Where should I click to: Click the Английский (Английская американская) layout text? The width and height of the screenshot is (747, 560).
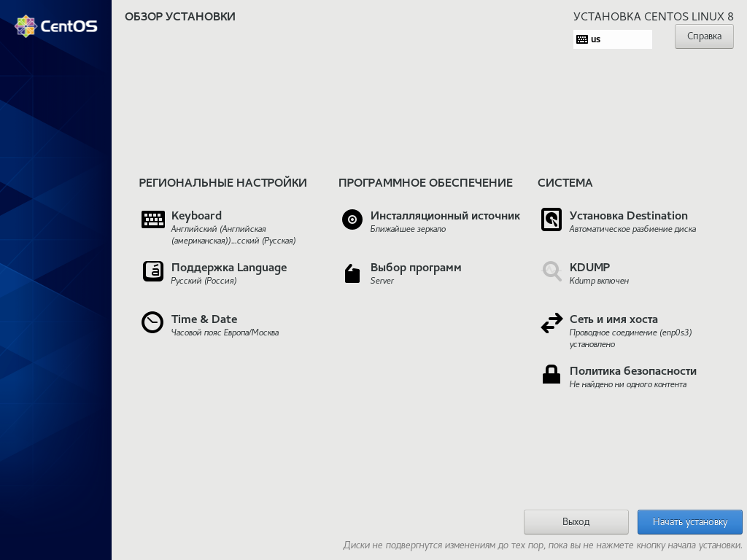click(233, 235)
